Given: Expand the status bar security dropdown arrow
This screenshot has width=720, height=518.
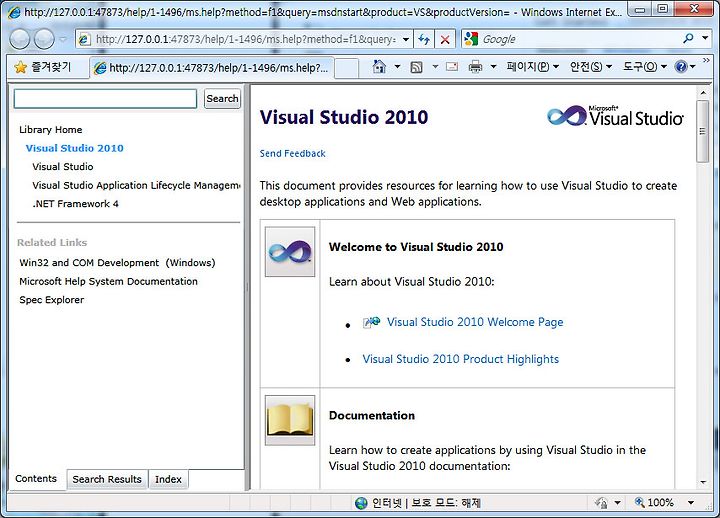Looking at the screenshot, I should pyautogui.click(x=618, y=503).
